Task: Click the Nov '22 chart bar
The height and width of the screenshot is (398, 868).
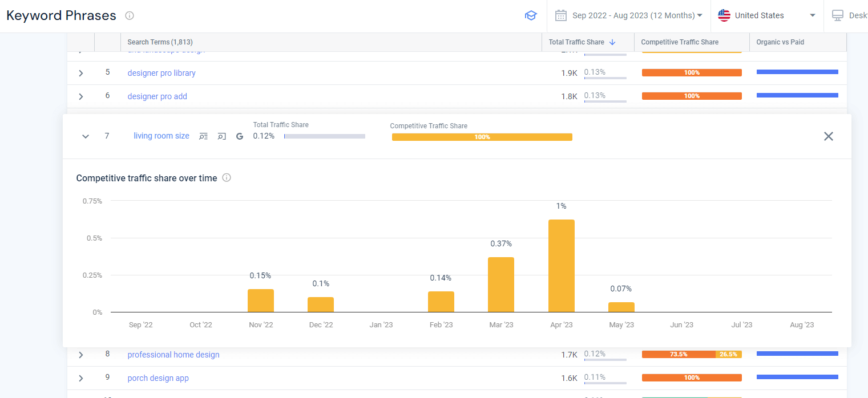Action: pyautogui.click(x=261, y=300)
